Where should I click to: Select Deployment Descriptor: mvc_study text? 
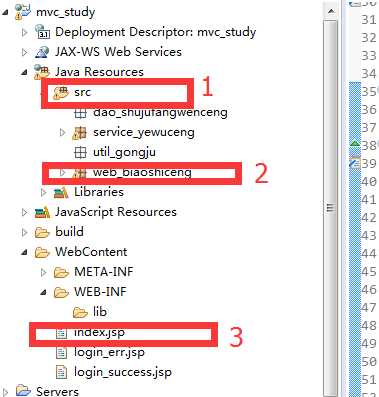[155, 32]
